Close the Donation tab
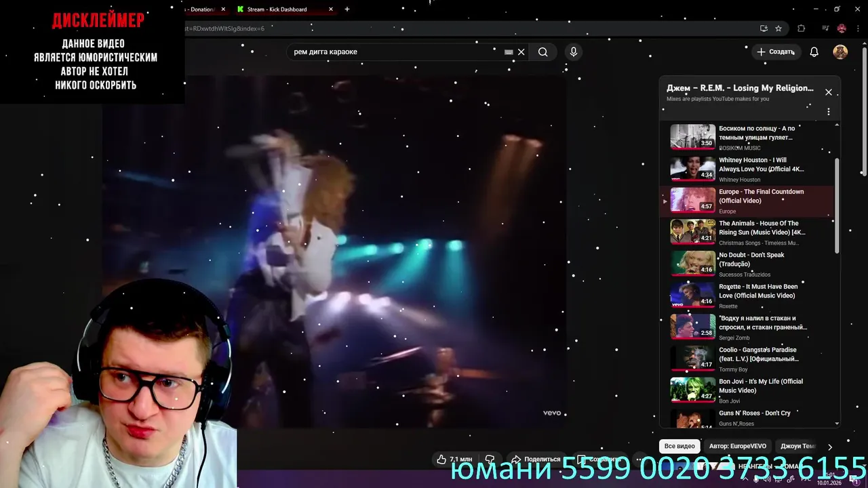The width and height of the screenshot is (868, 488). [223, 9]
